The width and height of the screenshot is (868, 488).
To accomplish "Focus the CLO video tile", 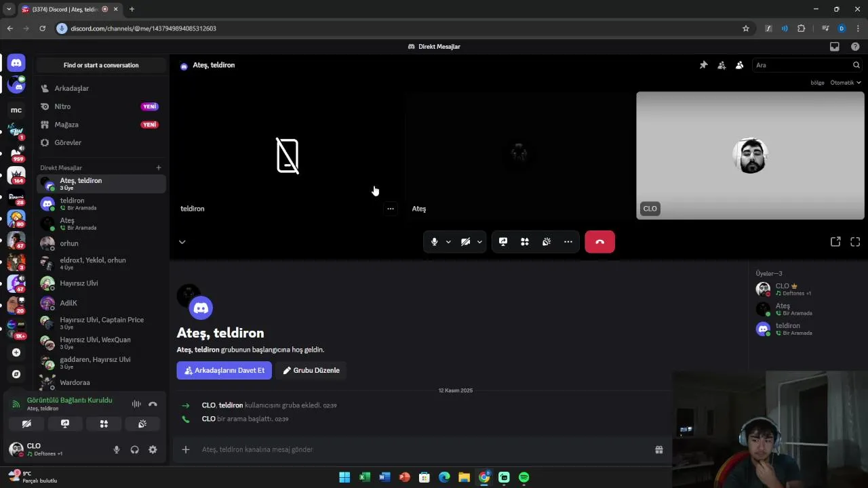I will (750, 155).
